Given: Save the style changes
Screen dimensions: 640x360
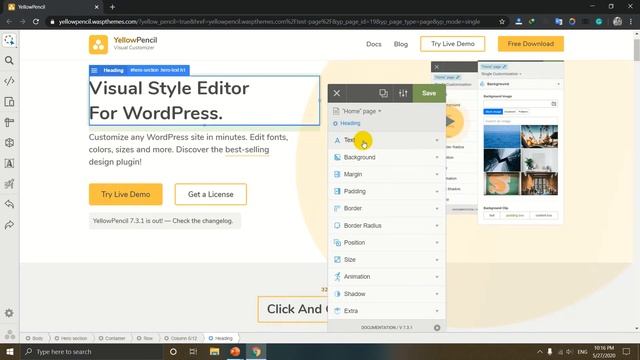Looking at the screenshot, I should point(429,93).
